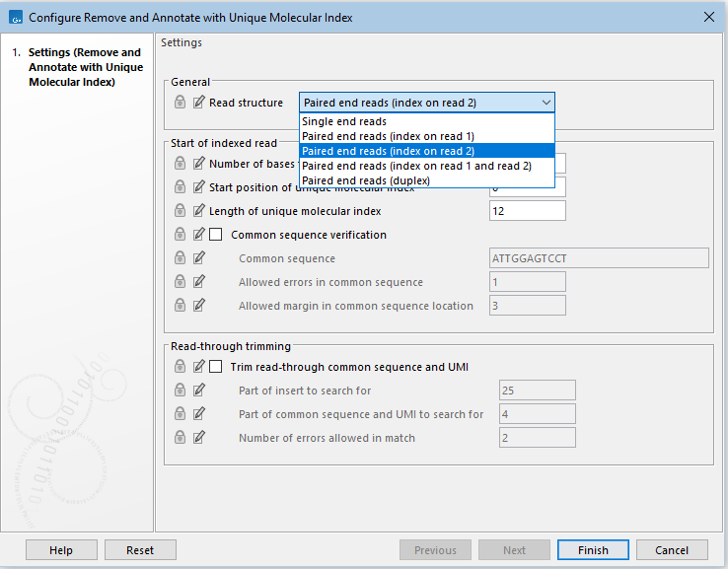Click the lock icon for Part of common sequence and UMI
Screen dimensions: 728x569
coord(180,414)
